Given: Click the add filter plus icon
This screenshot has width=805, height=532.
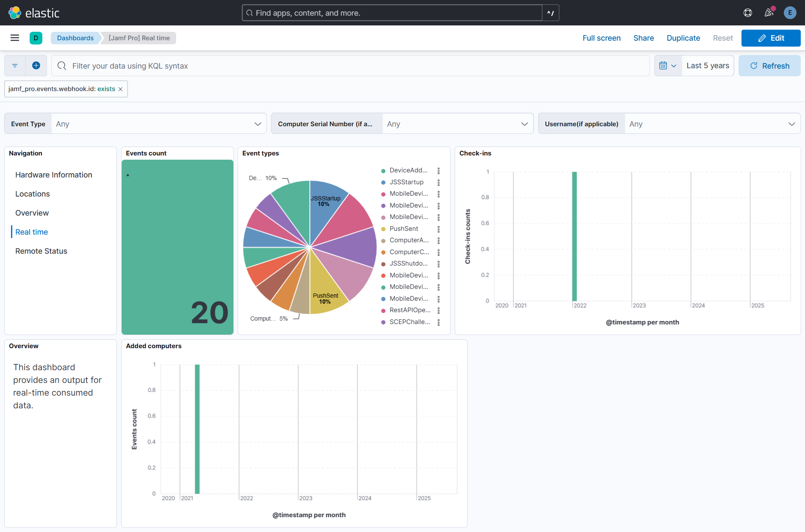Looking at the screenshot, I should click(x=36, y=65).
